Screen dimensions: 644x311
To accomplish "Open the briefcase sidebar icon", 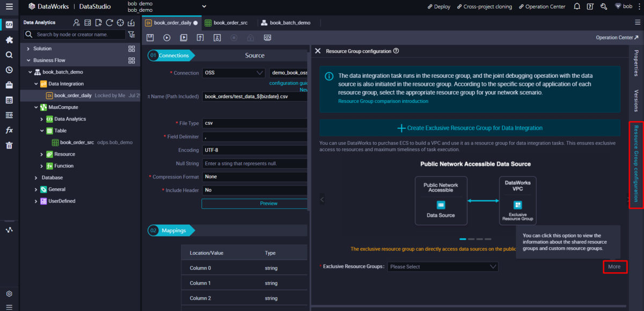I will 9,85.
